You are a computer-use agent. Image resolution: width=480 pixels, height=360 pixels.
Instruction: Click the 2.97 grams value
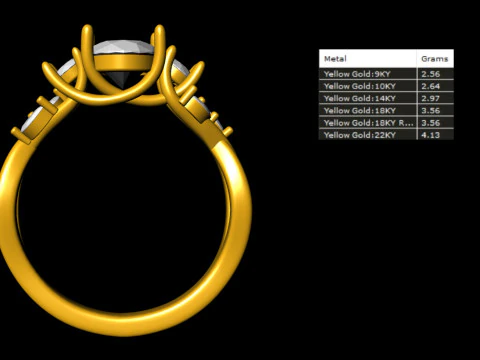click(x=431, y=98)
